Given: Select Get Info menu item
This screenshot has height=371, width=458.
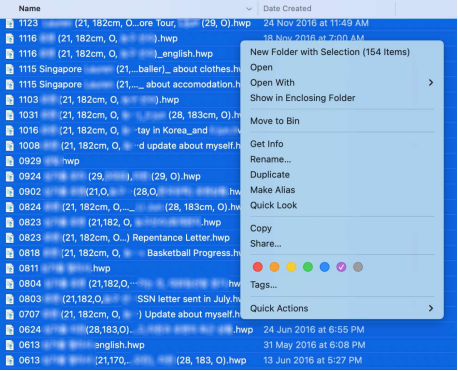Looking at the screenshot, I should 267,144.
